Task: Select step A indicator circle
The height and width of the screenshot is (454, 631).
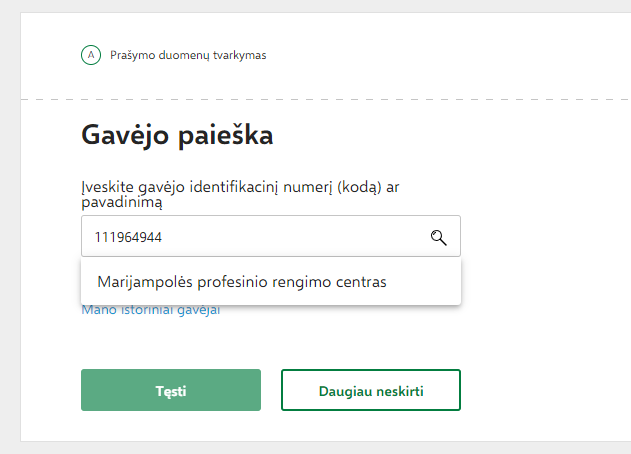Action: pos(91,55)
